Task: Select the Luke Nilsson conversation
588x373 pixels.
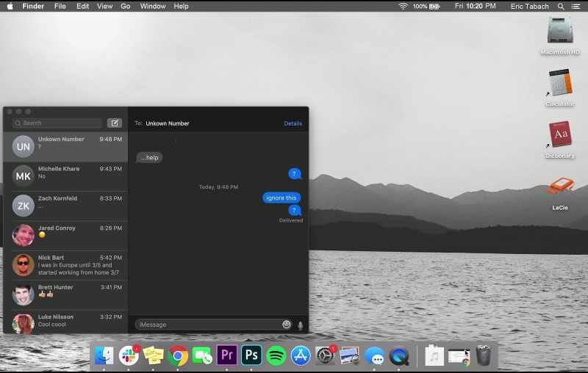Action: [x=65, y=322]
